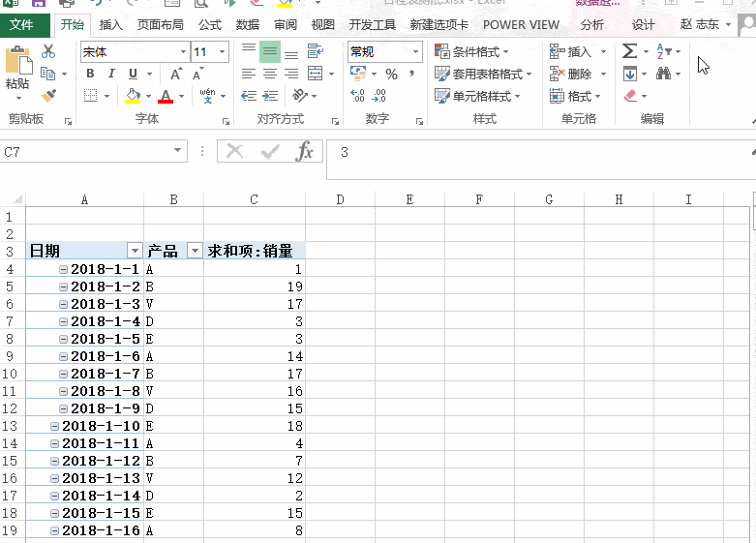Align text left
Image resolution: width=756 pixels, height=543 pixels.
click(249, 74)
